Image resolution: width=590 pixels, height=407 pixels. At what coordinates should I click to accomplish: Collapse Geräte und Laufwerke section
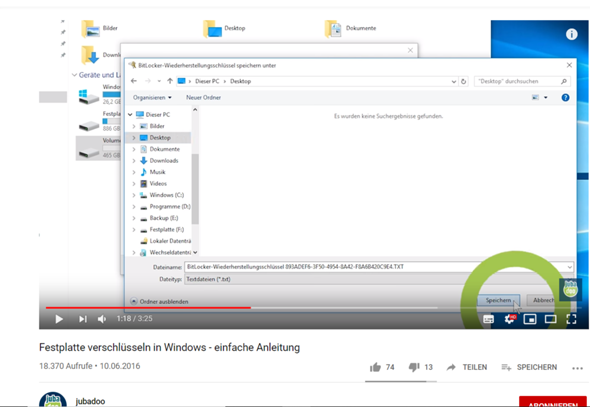pos(75,75)
